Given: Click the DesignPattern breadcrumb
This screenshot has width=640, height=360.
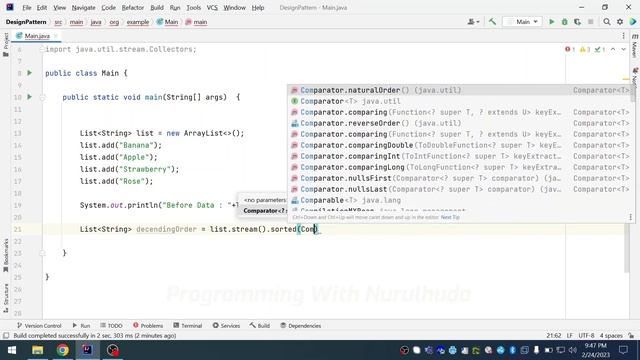Looking at the screenshot, I should 26,22.
